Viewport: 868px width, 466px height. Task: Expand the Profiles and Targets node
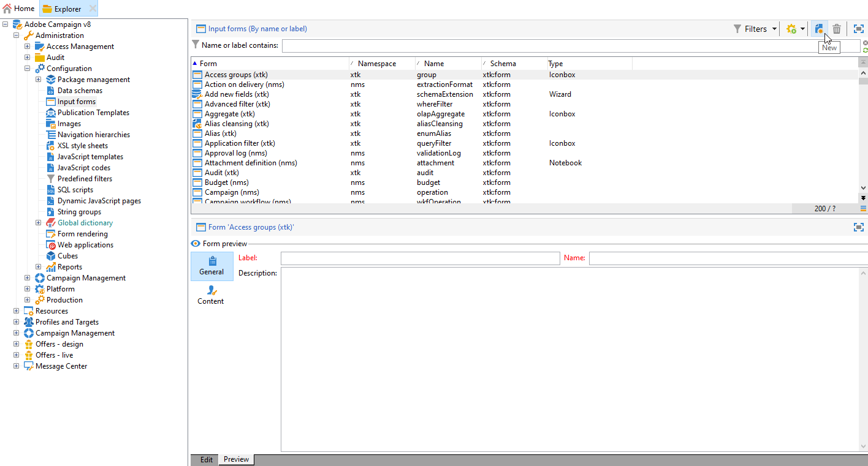tap(17, 322)
